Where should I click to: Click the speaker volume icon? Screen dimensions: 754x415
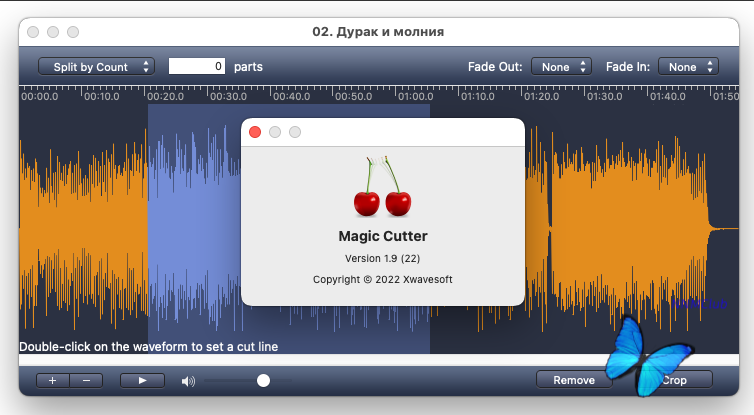(188, 381)
